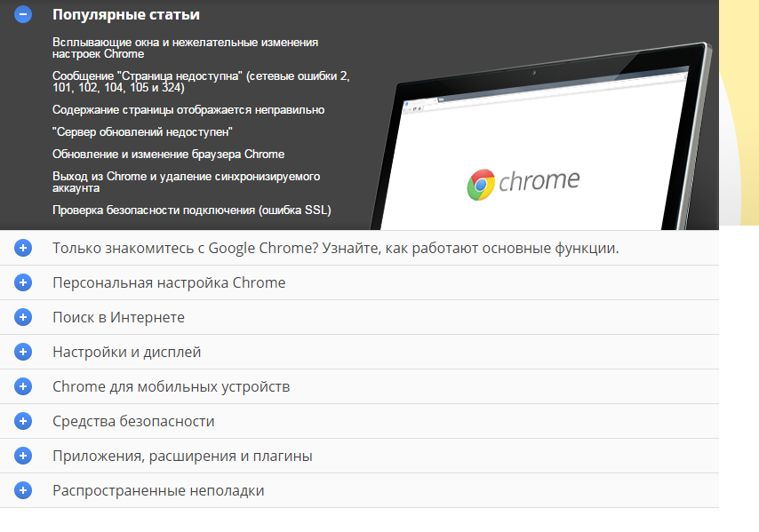Click plus icon next to Средства безопасности
759x532 pixels.
coord(23,421)
